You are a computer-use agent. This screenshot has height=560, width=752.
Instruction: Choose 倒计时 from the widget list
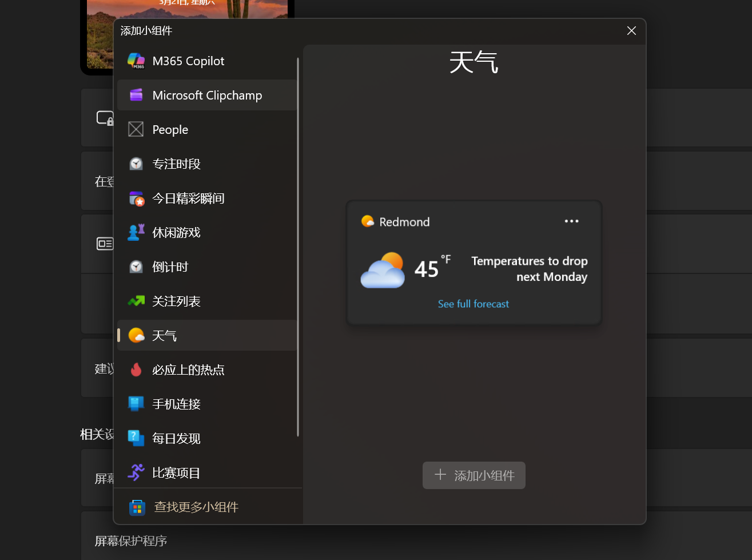click(207, 267)
